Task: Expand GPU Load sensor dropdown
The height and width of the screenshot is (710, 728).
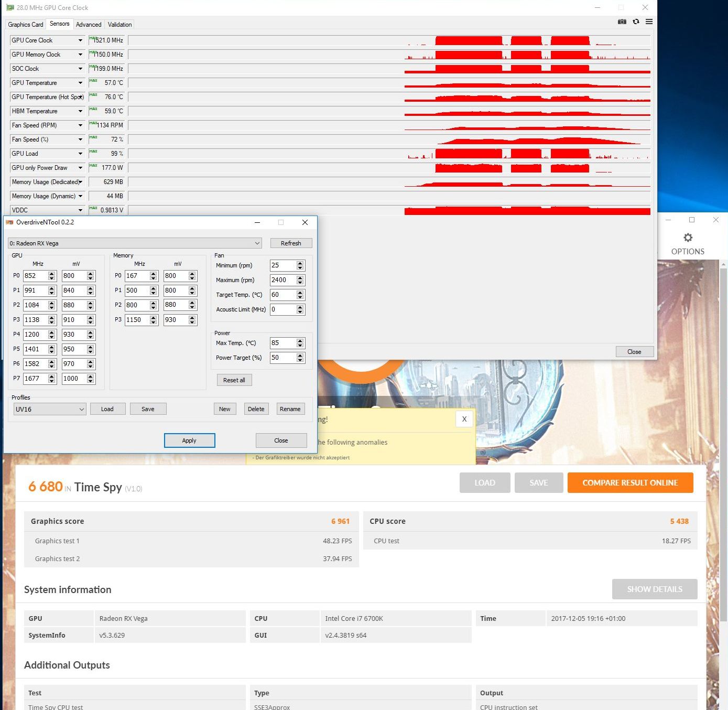Action: click(x=80, y=154)
